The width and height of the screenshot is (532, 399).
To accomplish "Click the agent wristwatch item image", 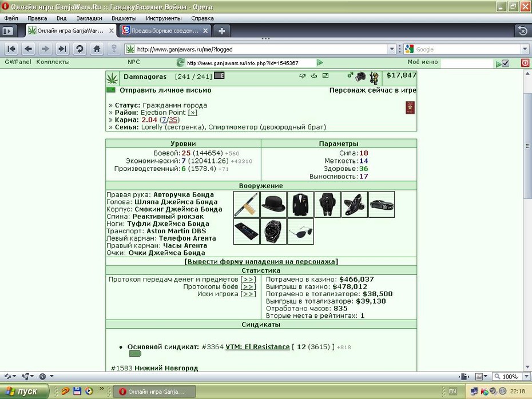I will pos(273,232).
